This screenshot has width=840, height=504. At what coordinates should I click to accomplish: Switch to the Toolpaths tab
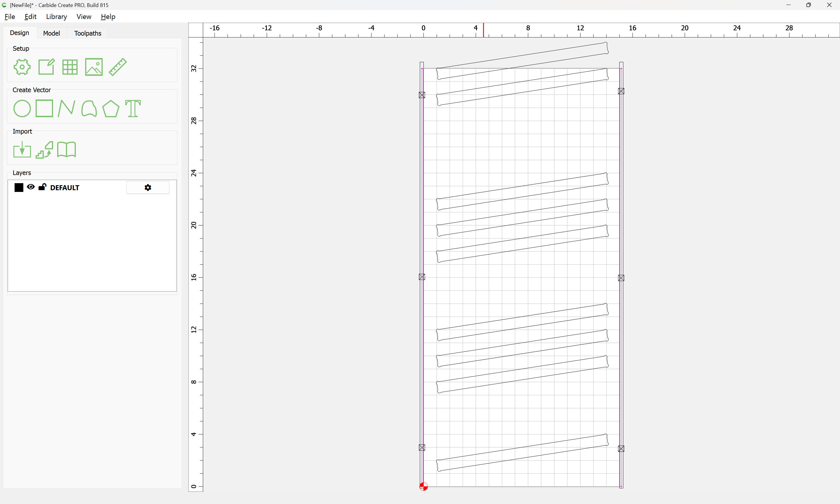(x=88, y=33)
